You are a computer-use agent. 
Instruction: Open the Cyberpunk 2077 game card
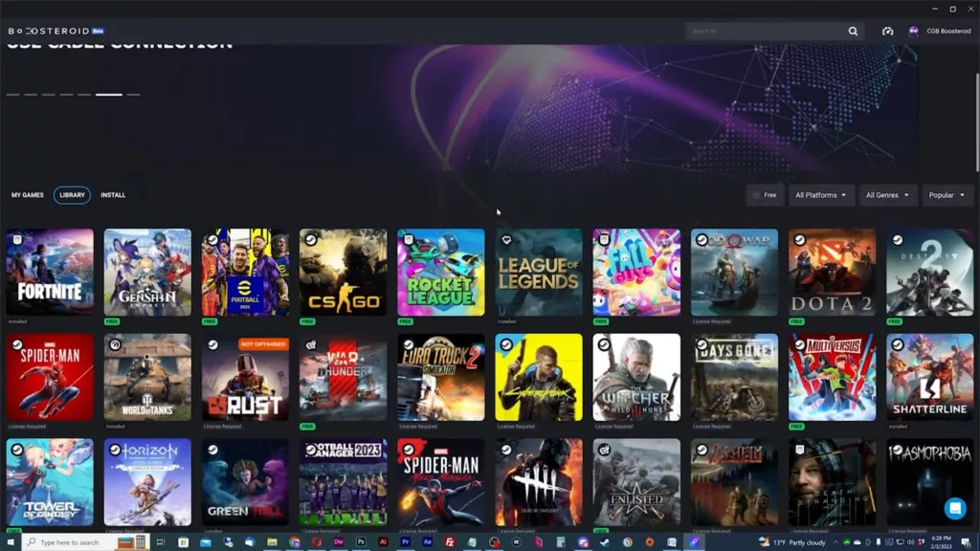point(539,377)
